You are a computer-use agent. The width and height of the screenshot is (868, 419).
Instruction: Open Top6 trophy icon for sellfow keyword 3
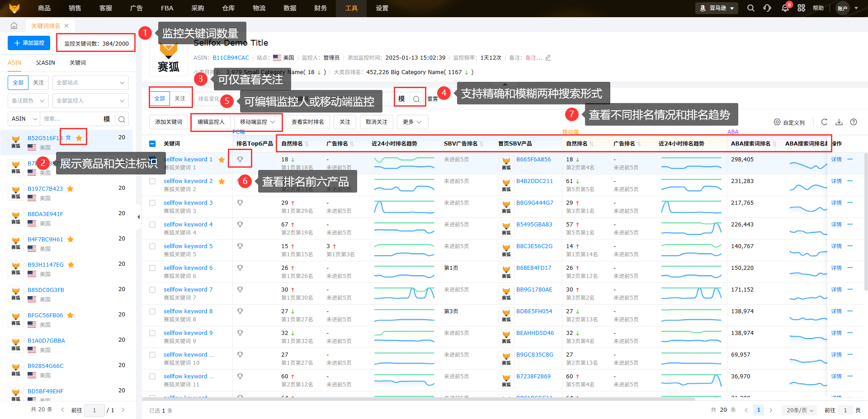coord(240,203)
